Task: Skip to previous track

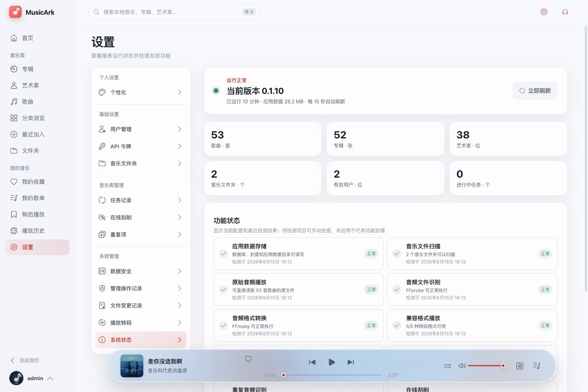Action: click(x=312, y=362)
